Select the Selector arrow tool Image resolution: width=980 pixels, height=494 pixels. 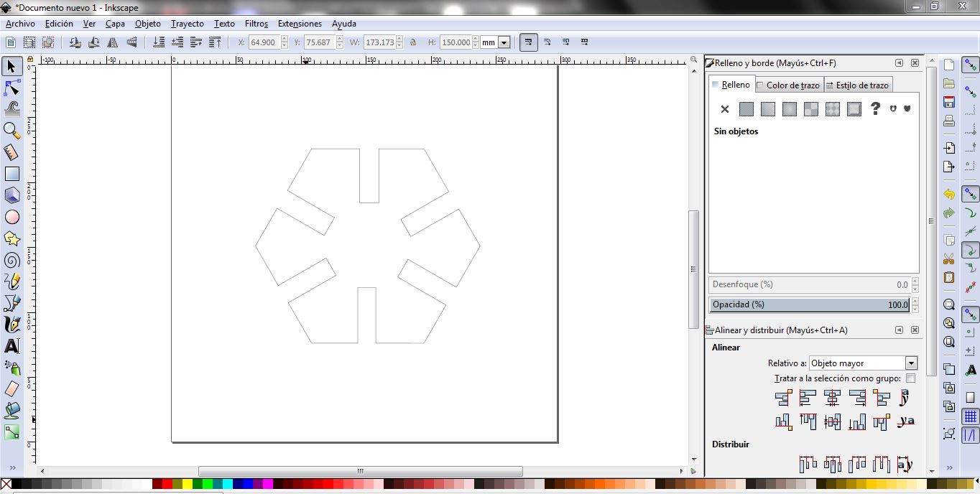11,67
